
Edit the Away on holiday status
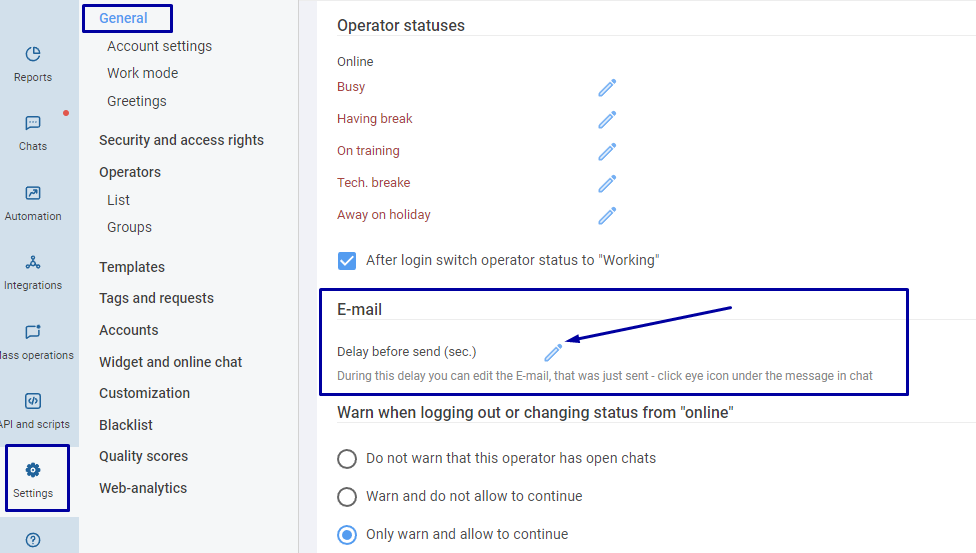(x=607, y=215)
